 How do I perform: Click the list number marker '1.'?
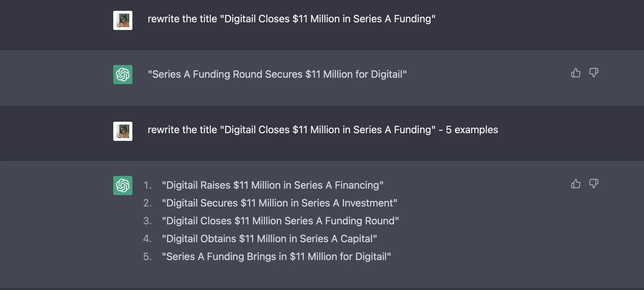[x=148, y=185]
